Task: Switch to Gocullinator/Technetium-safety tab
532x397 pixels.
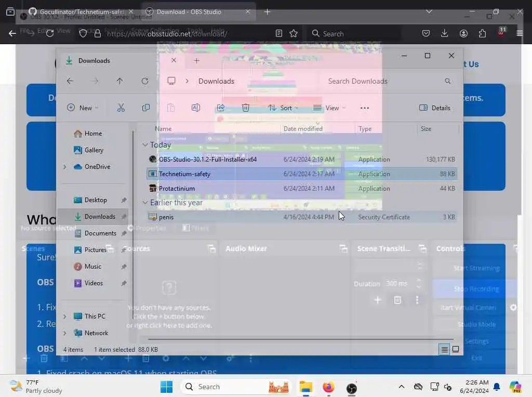Action: [81, 11]
